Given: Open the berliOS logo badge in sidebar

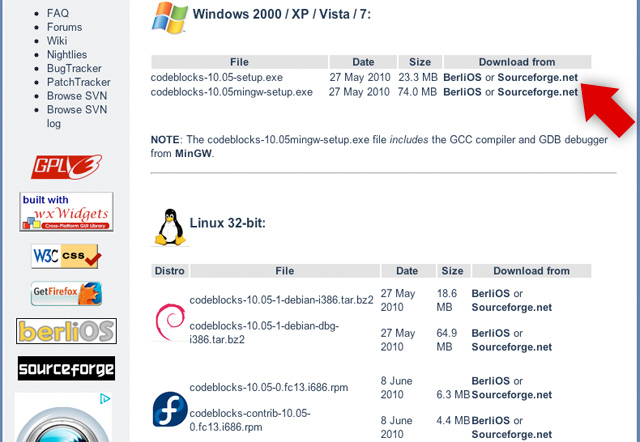Looking at the screenshot, I should pos(67,331).
